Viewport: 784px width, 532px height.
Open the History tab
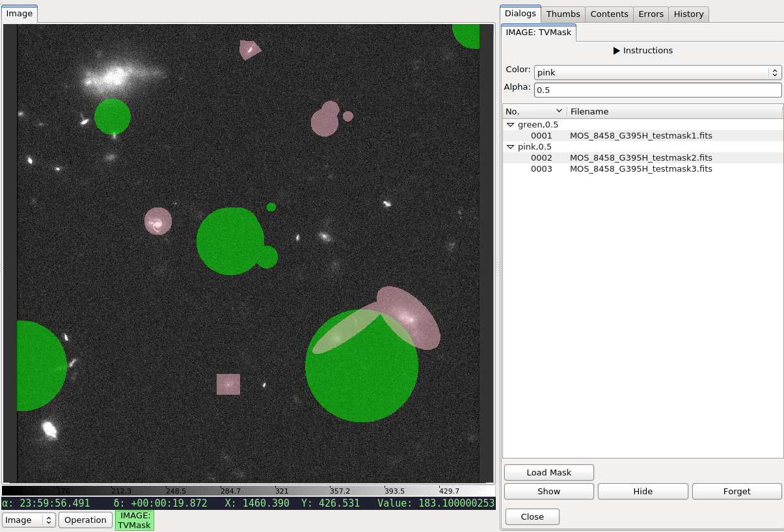[x=689, y=14]
